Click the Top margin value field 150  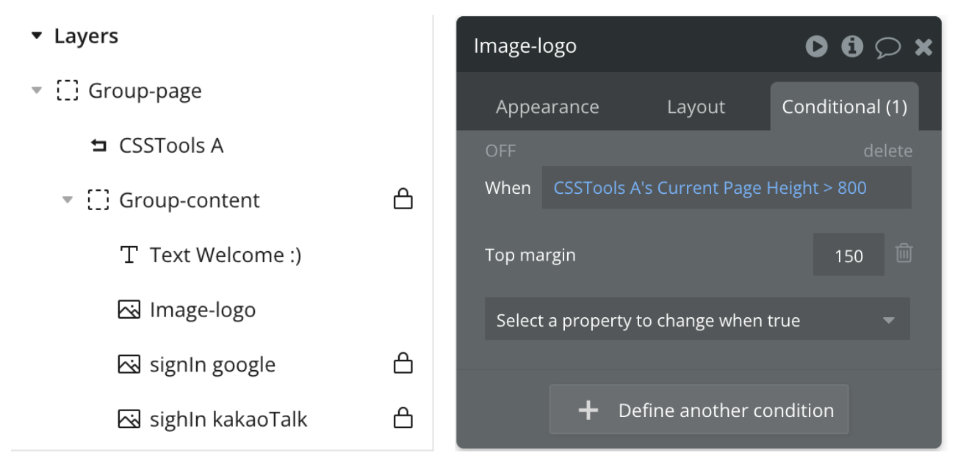[x=849, y=255]
